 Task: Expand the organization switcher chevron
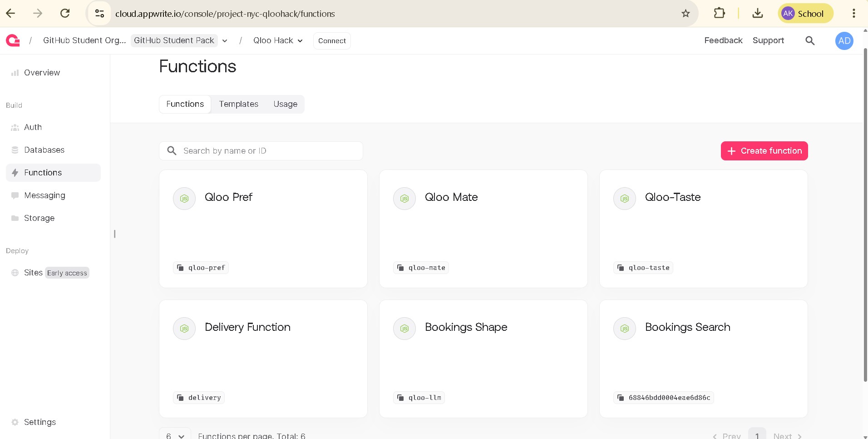225,41
